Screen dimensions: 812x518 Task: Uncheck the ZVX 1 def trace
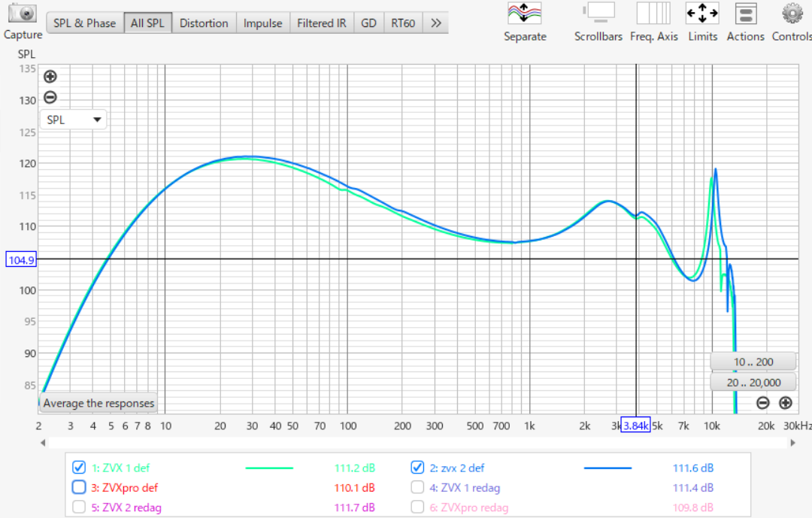coord(79,467)
